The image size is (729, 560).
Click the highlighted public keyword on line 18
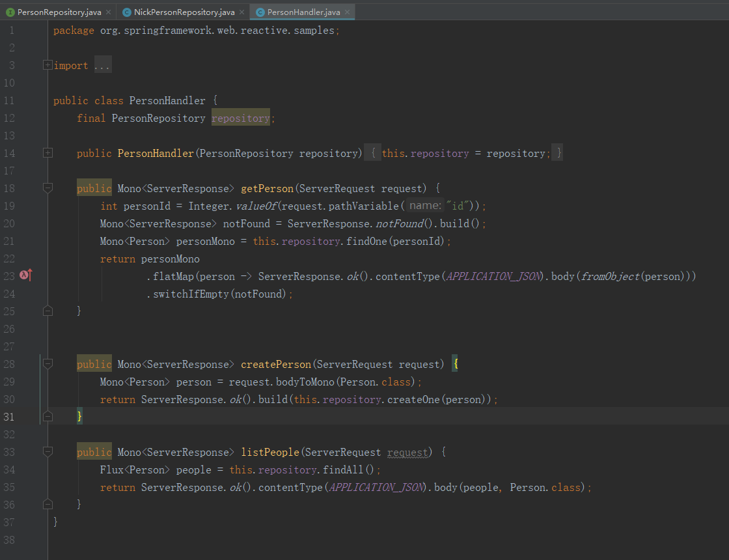[94, 188]
